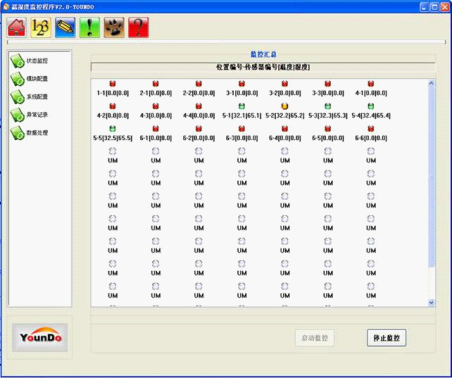452x378 pixels.
Task: Click the scroll up arrow of sensor list
Action: click(431, 83)
